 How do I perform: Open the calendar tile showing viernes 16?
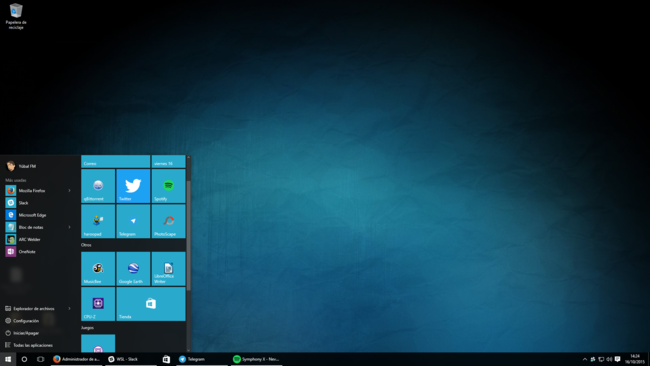click(x=168, y=162)
